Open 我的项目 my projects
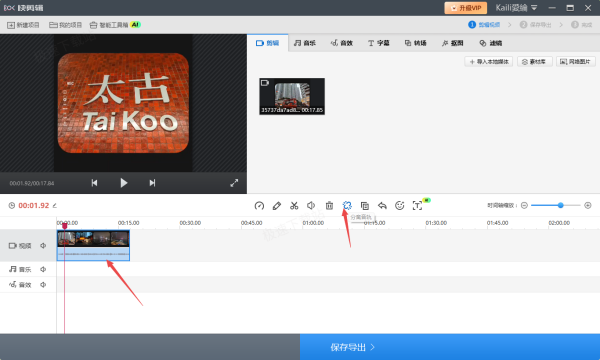This screenshot has height=360, width=600. (x=65, y=25)
